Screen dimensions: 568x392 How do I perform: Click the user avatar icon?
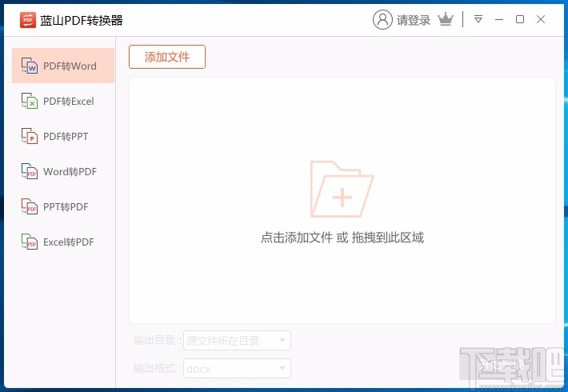point(382,19)
